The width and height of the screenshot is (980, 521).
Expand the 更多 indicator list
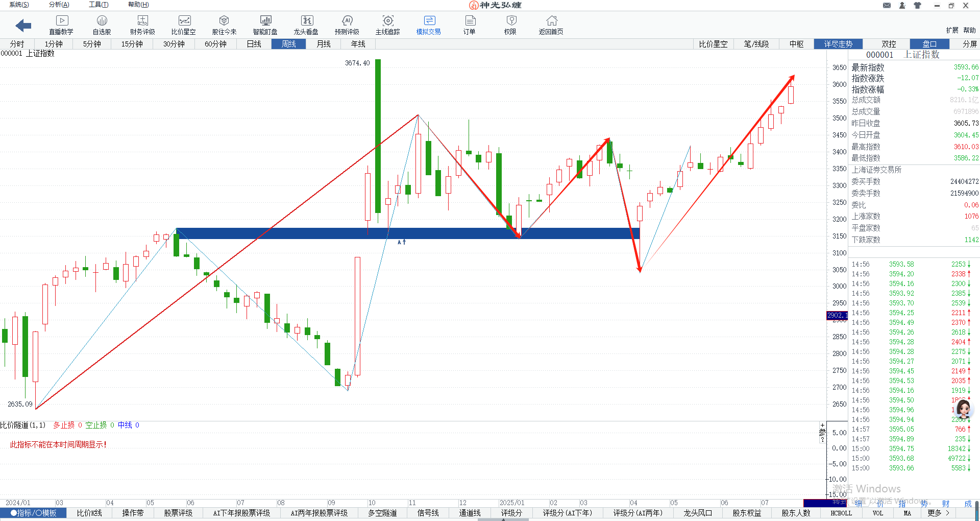(x=938, y=513)
